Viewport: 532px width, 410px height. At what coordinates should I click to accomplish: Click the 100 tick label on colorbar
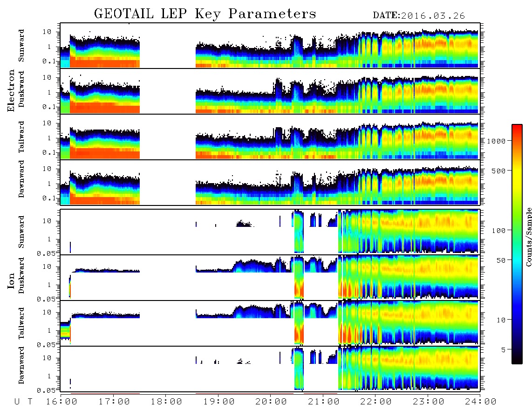pyautogui.click(x=499, y=231)
